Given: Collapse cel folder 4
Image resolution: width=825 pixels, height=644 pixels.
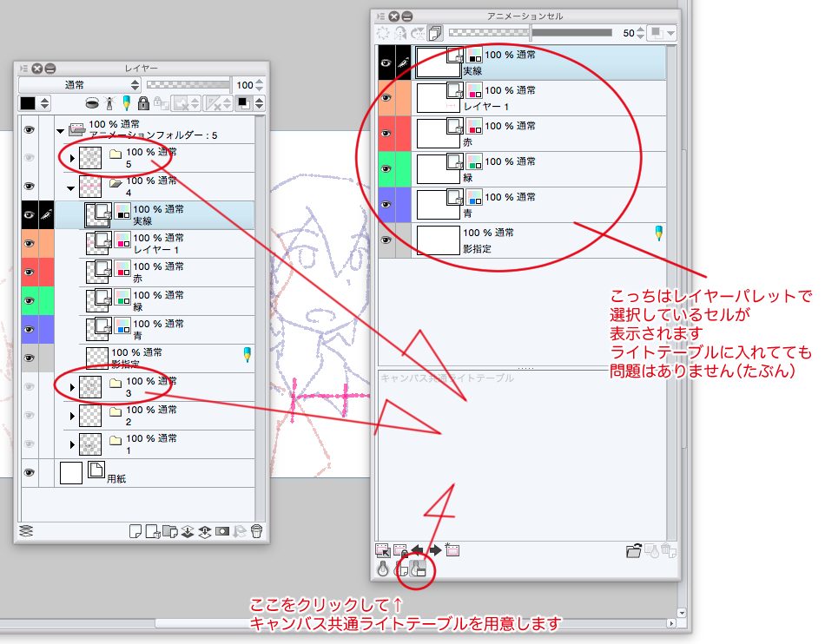Looking at the screenshot, I should click(71, 187).
